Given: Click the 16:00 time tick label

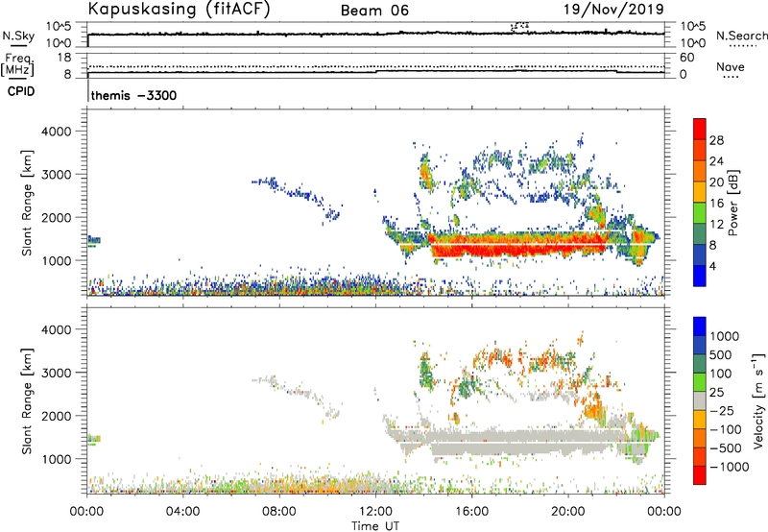Looking at the screenshot, I should click(x=472, y=512).
